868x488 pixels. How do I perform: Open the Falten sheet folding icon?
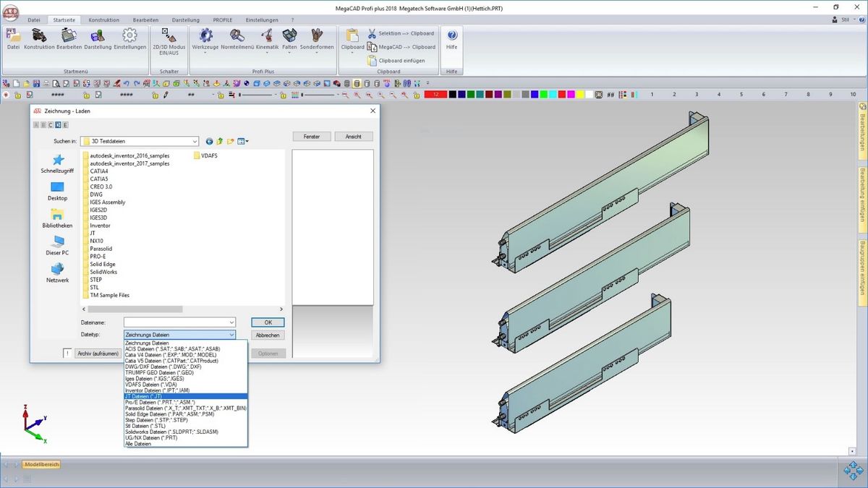(x=289, y=38)
